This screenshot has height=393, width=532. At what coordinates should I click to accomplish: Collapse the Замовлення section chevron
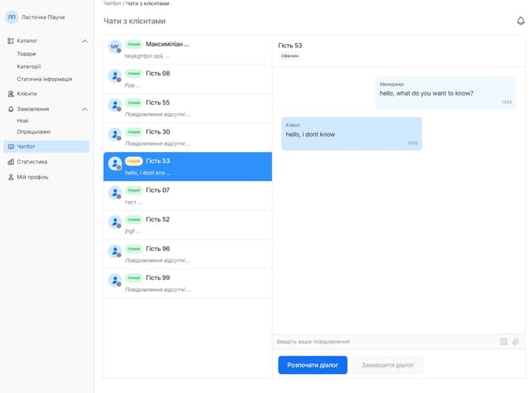point(84,109)
